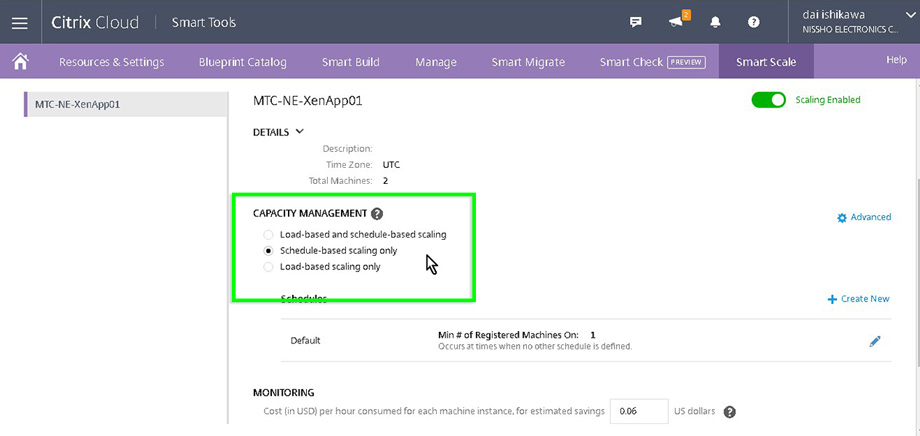Open the hamburger navigation menu
Viewport: 920px width, 436px height.
(x=20, y=22)
